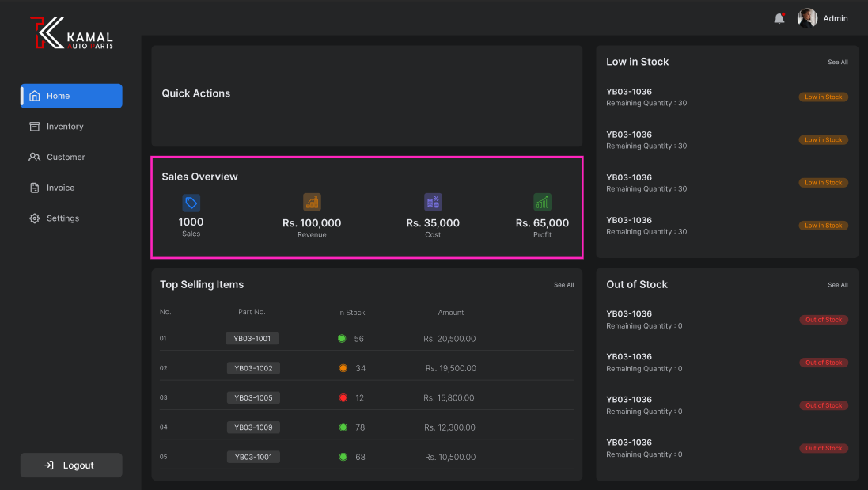
Task: Click the blue Sales tag icon in Sales Overview
Action: tap(191, 202)
